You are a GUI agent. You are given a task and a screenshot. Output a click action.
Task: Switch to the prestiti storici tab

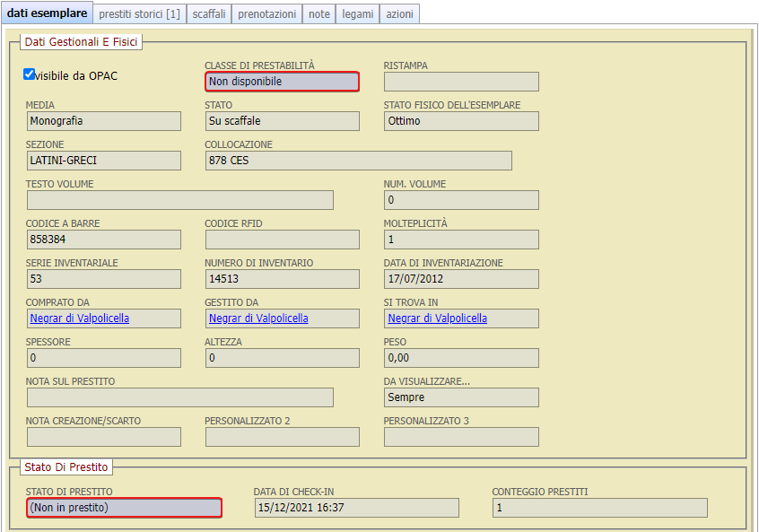[x=139, y=14]
